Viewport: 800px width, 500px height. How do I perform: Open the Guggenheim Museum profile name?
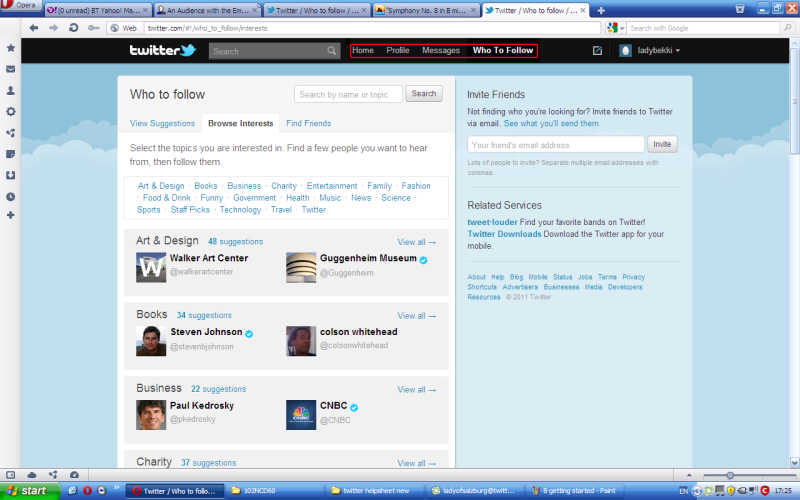(x=368, y=258)
